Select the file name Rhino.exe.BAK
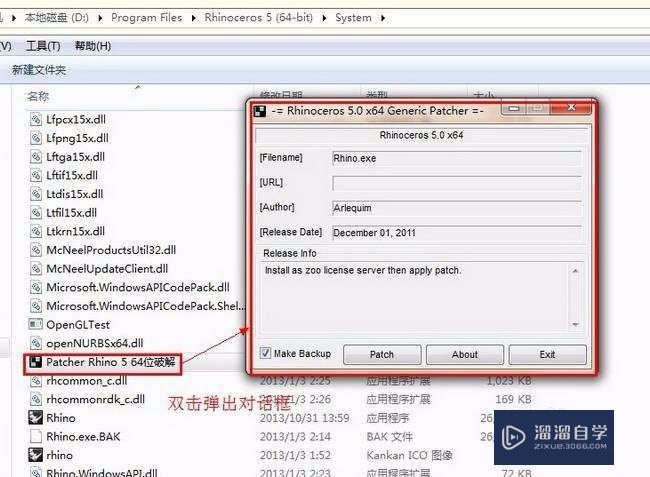Viewport: 650px width, 477px height. (x=83, y=436)
